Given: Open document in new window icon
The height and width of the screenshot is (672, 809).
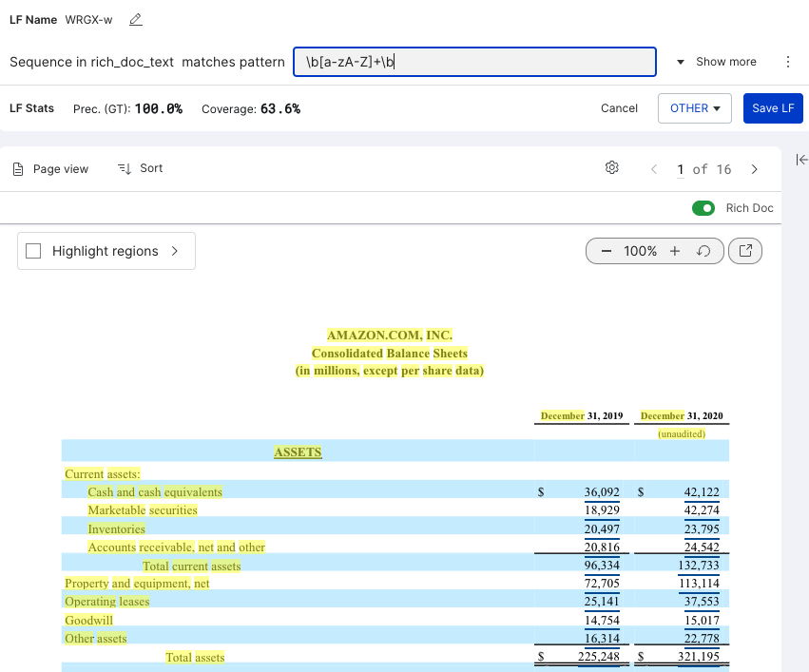Looking at the screenshot, I should [x=745, y=251].
